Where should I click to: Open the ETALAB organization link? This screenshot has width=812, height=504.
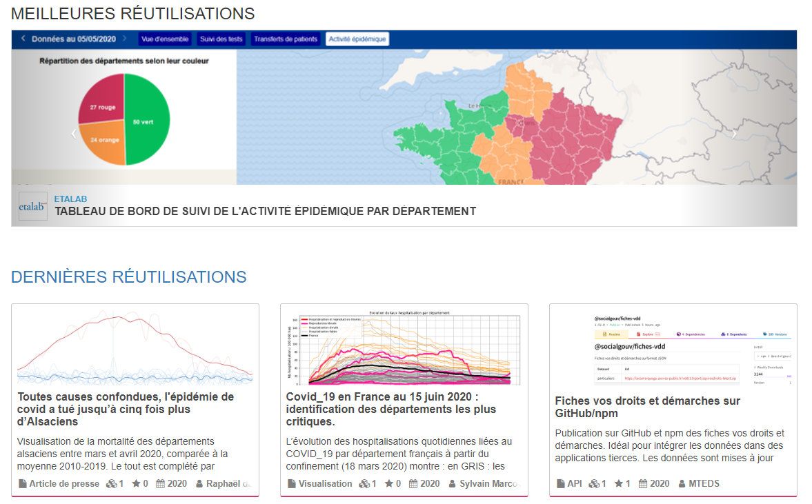click(x=70, y=199)
